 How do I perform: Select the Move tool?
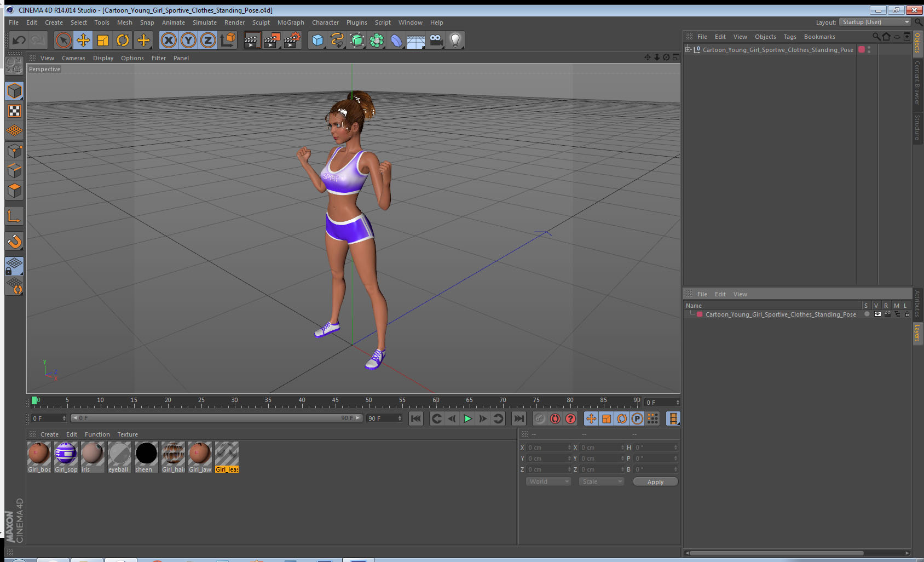(83, 40)
